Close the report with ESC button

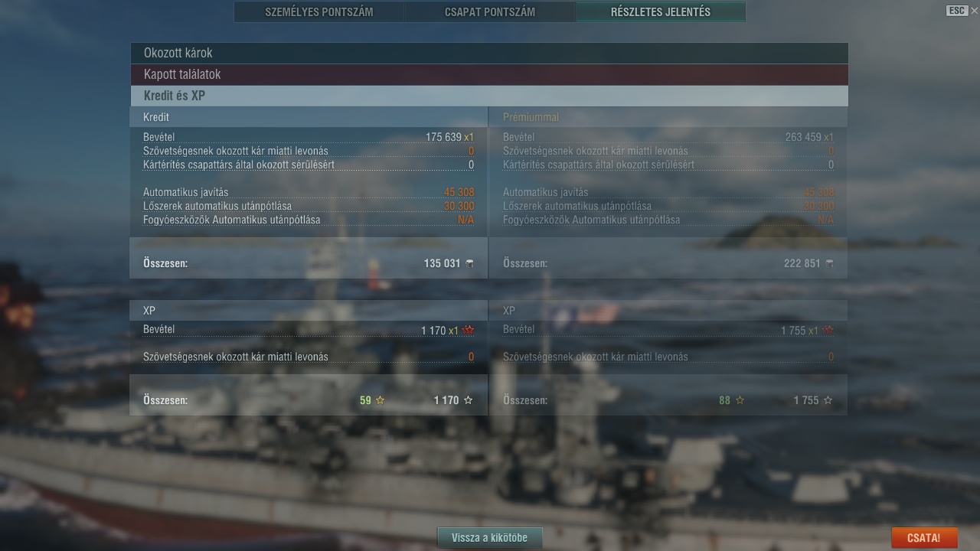[x=957, y=11]
